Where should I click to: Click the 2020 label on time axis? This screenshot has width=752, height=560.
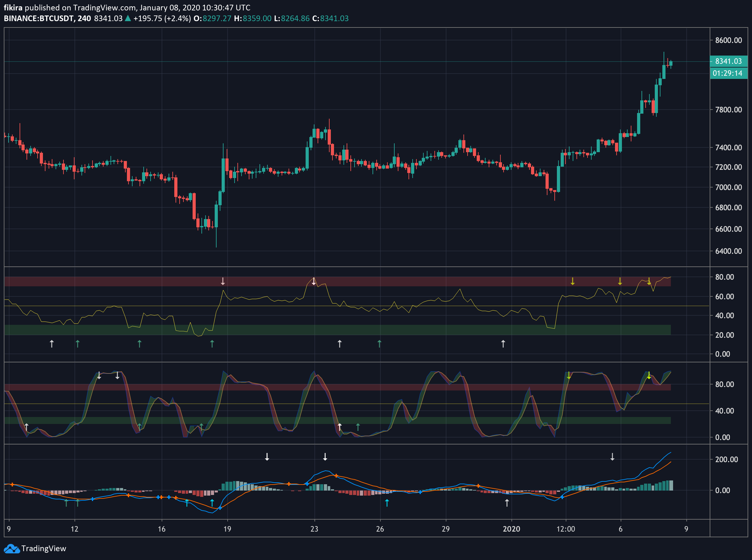(x=511, y=529)
